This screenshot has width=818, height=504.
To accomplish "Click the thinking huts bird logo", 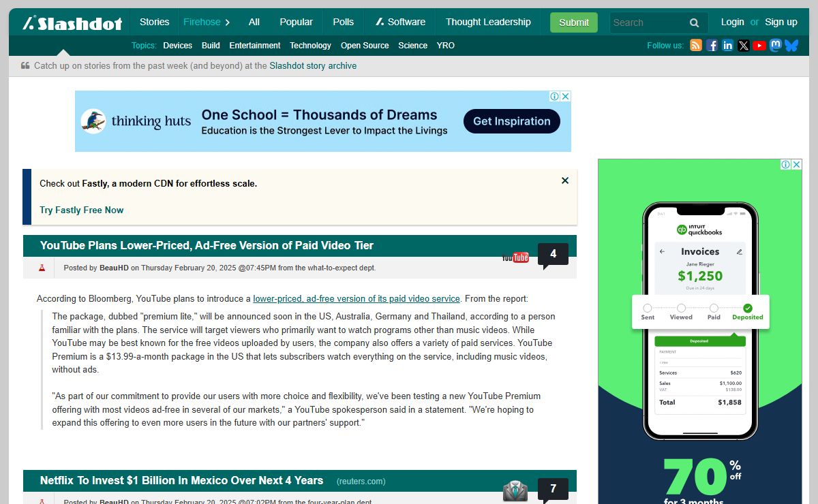I will click(x=93, y=121).
